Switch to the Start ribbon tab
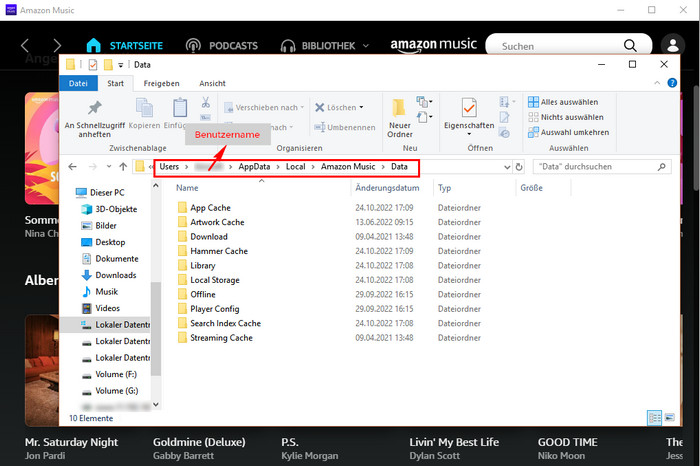 click(x=116, y=83)
